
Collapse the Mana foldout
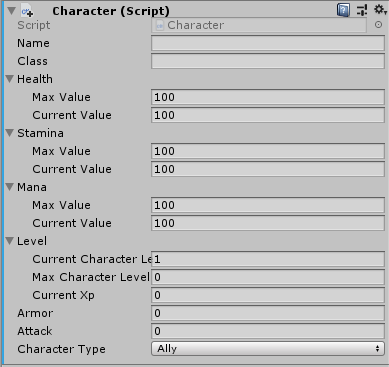10,187
